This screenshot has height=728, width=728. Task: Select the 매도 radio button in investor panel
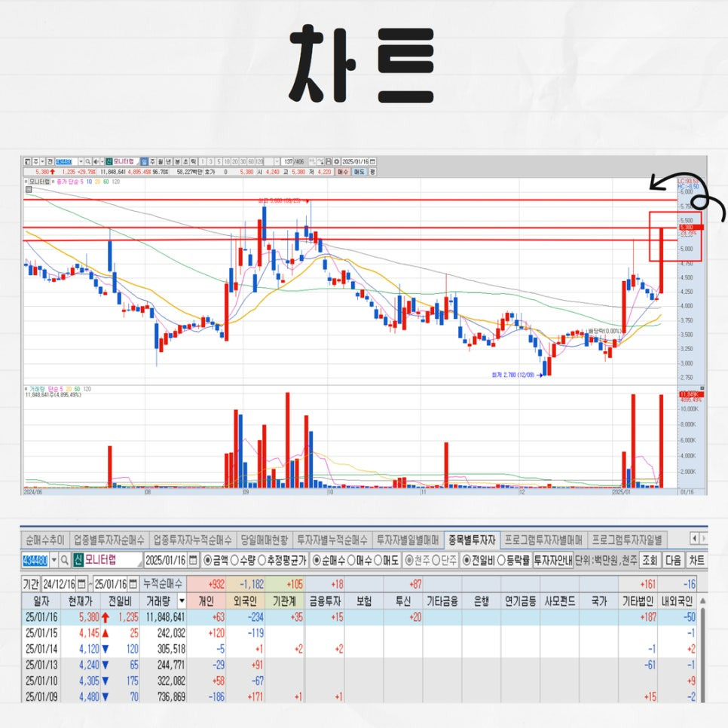378,561
